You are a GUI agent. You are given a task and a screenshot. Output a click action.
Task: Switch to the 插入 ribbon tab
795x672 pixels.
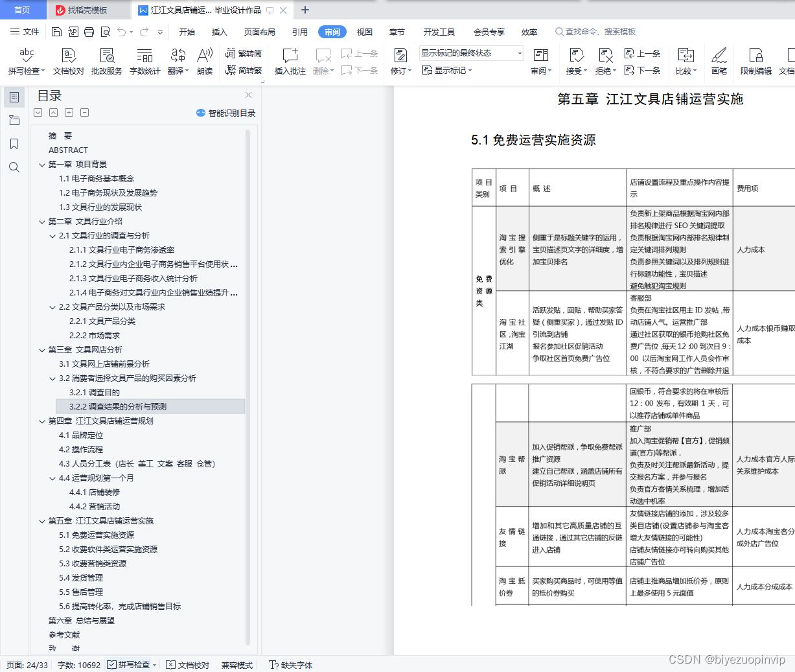tap(220, 32)
